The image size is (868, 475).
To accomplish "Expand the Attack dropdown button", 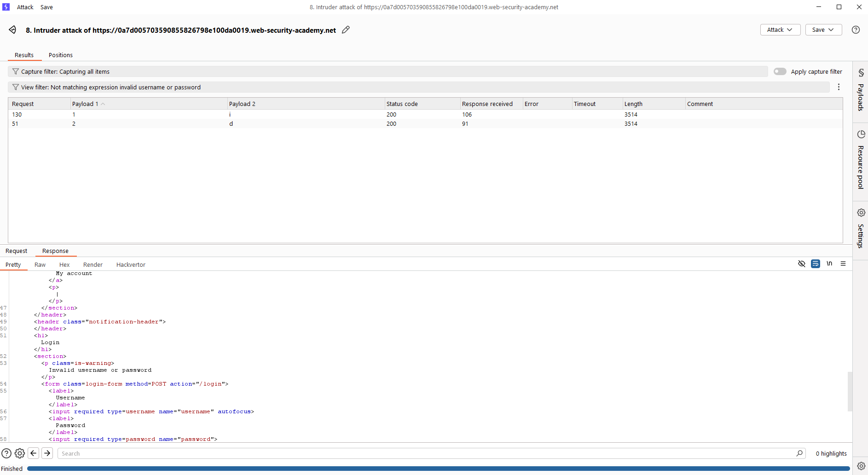I will tap(780, 30).
